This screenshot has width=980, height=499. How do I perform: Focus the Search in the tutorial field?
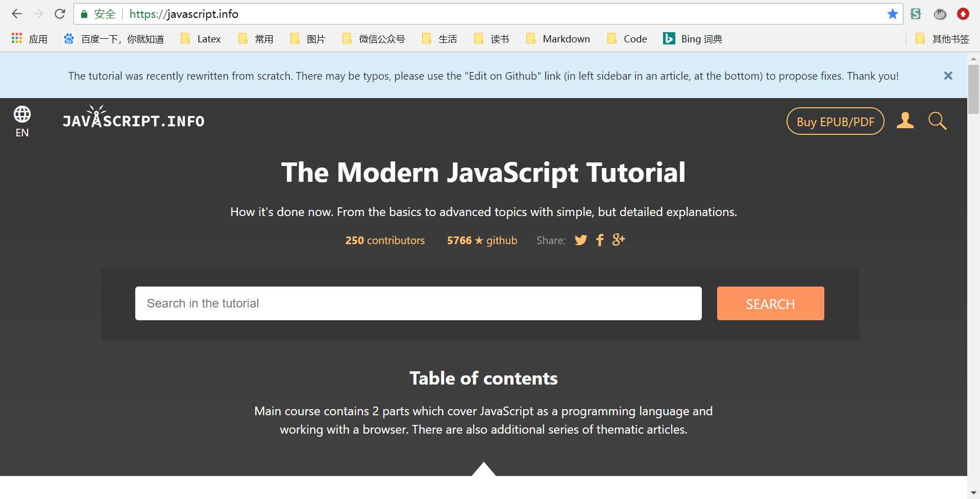pyautogui.click(x=418, y=303)
